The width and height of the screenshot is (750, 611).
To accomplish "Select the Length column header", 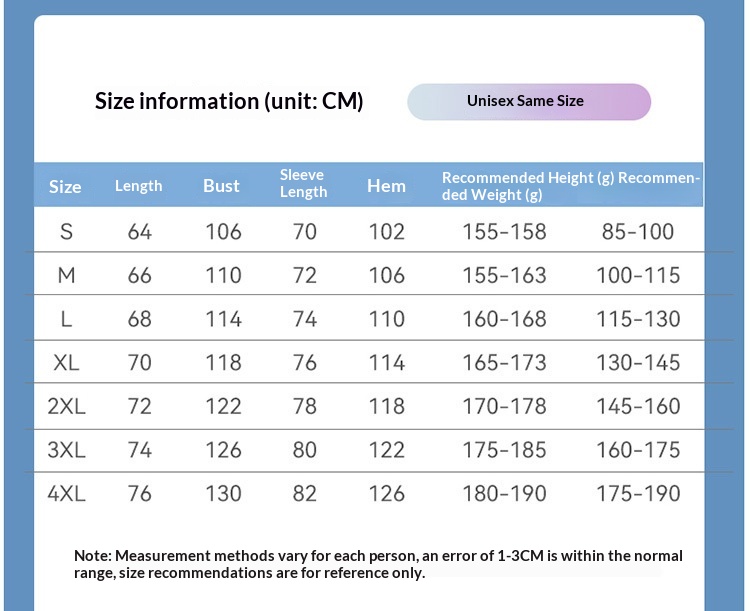I will coord(139,186).
